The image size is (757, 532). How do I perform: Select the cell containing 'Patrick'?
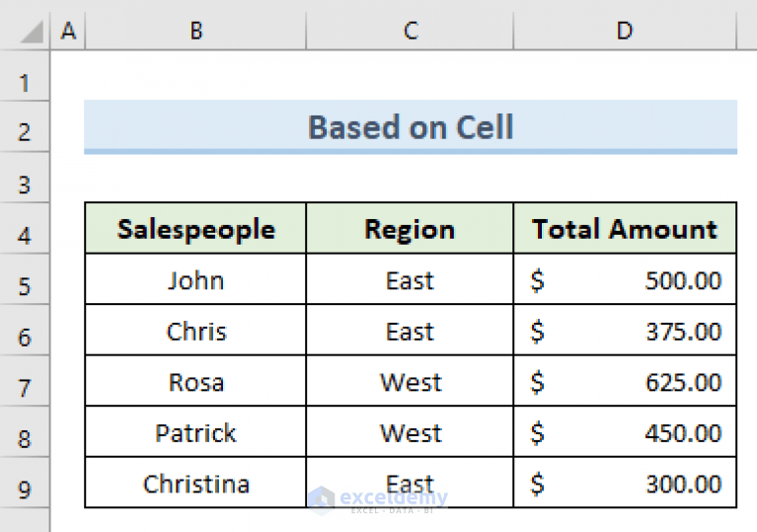pyautogui.click(x=195, y=432)
